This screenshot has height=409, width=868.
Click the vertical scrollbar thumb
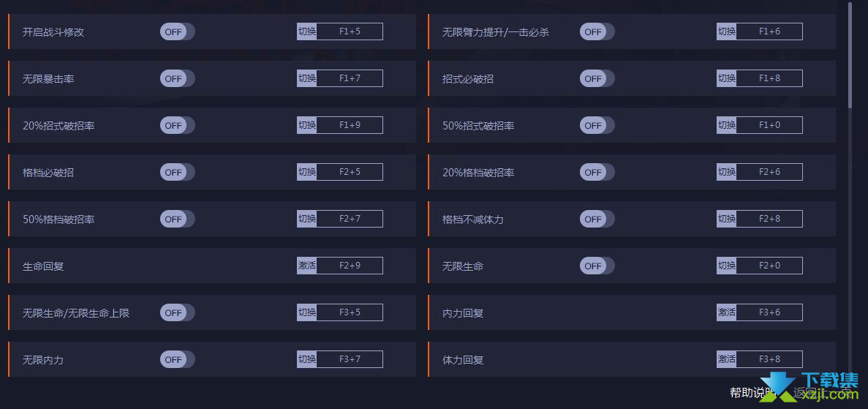point(850,54)
